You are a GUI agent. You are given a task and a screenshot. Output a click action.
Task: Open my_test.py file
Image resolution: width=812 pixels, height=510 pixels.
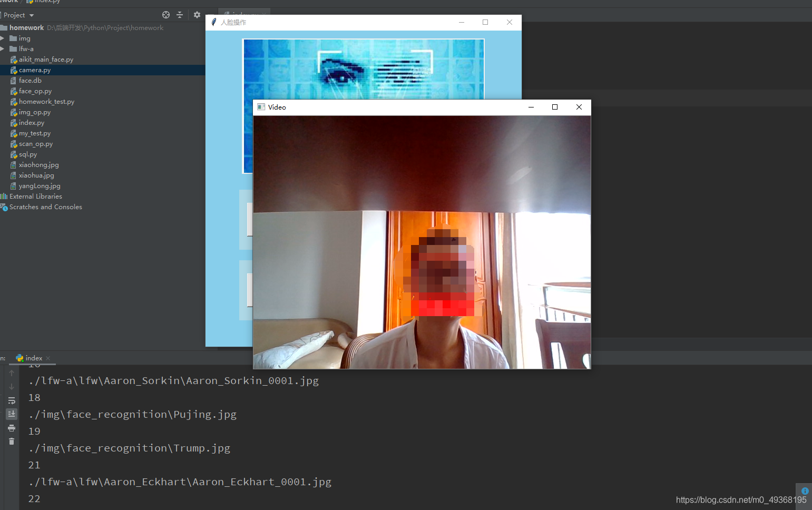point(35,133)
